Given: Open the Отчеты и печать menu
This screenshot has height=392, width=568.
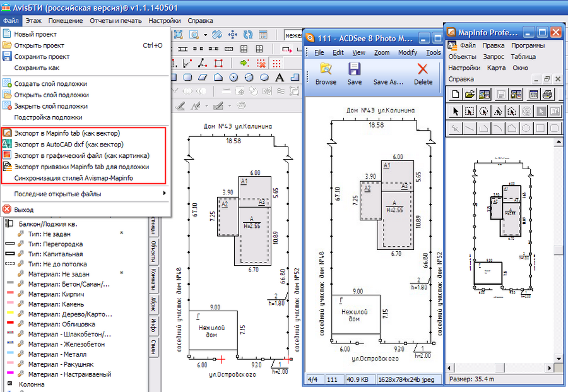Looking at the screenshot, I should click(115, 21).
